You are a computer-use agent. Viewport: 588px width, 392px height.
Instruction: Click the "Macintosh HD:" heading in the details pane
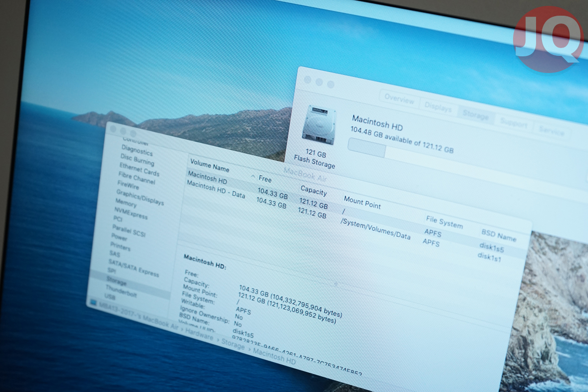point(204,262)
